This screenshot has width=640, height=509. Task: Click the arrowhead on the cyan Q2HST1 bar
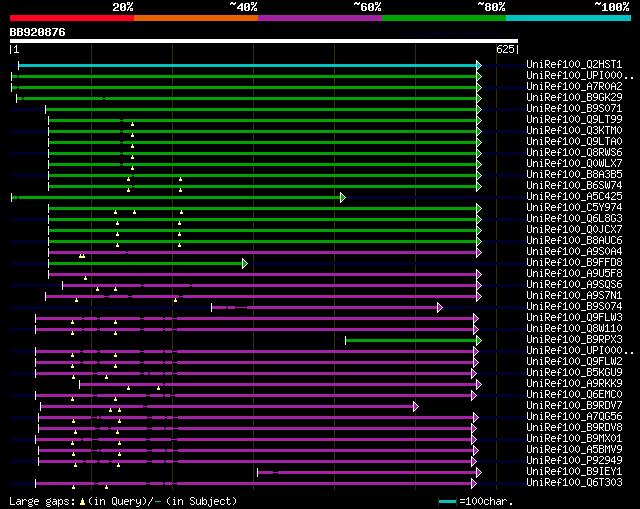(479, 65)
